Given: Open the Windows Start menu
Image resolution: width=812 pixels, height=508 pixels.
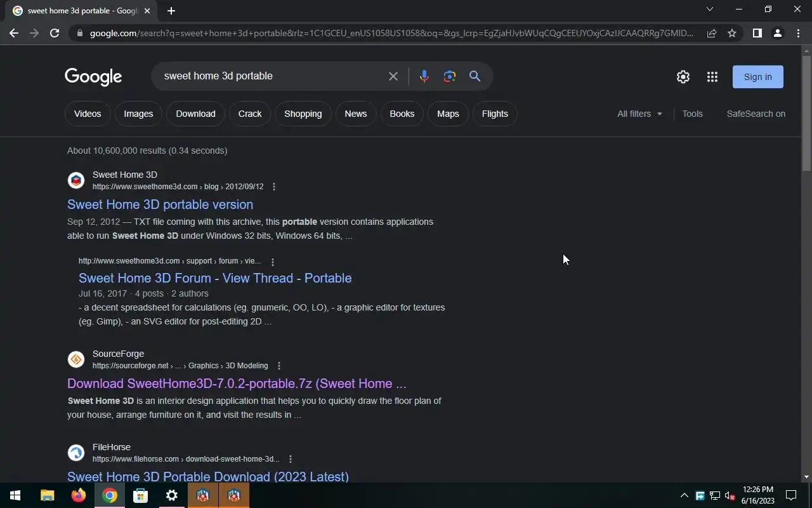Looking at the screenshot, I should click(15, 495).
